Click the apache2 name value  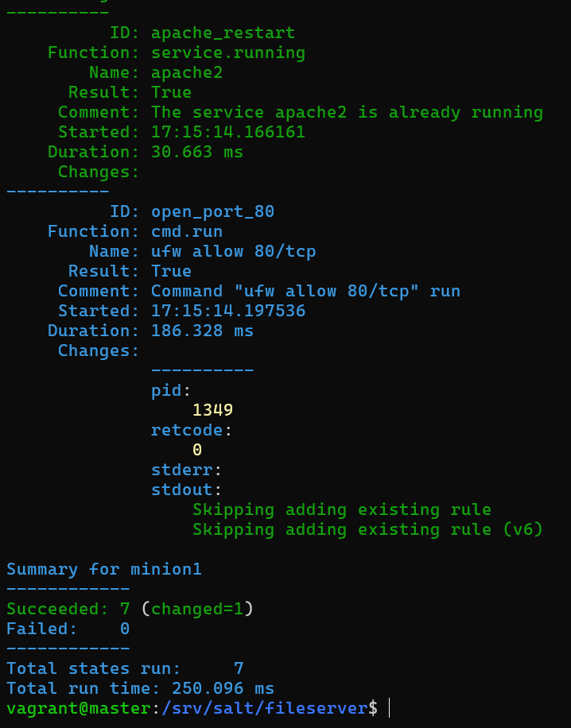click(x=187, y=72)
